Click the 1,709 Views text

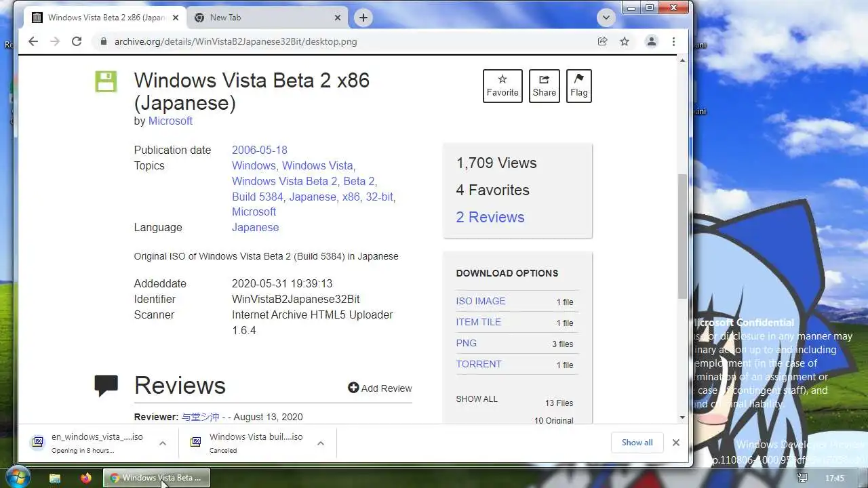coord(496,163)
